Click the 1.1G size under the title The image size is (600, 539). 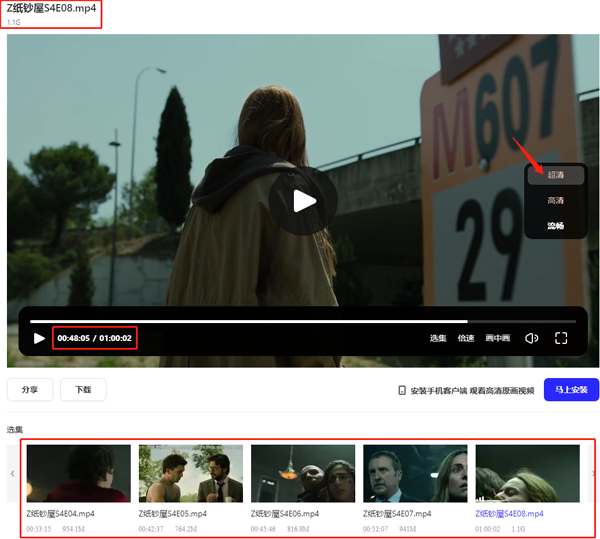pyautogui.click(x=13, y=22)
